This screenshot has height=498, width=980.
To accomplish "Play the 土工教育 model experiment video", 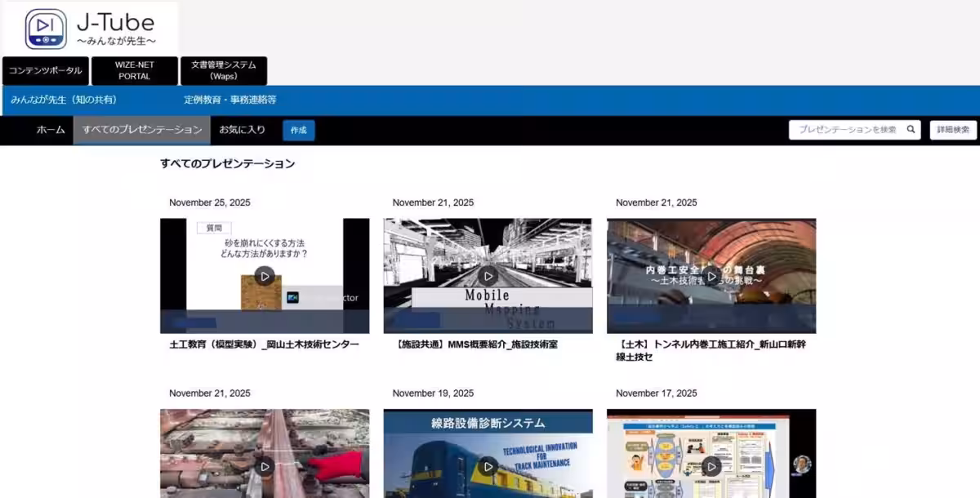I will pyautogui.click(x=264, y=276).
